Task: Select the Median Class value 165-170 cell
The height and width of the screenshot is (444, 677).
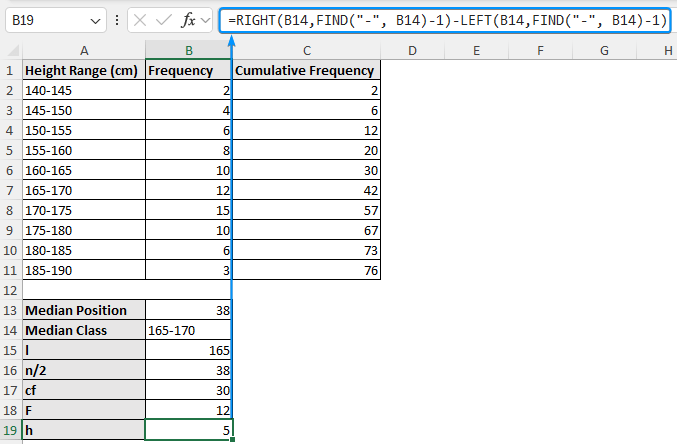Action: tap(188, 330)
